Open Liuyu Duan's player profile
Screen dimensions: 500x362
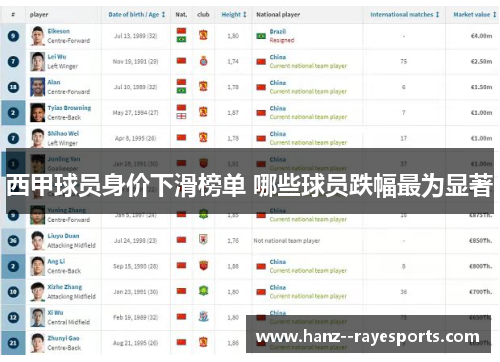coord(63,236)
